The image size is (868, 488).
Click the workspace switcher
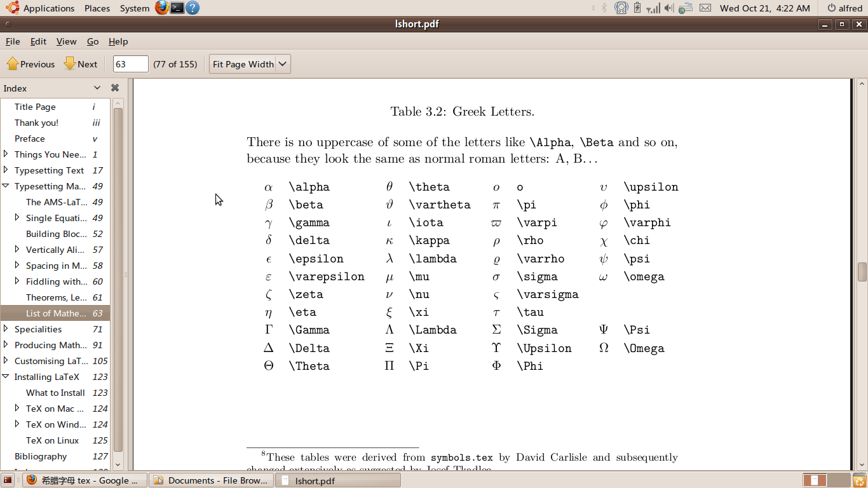tap(826, 480)
